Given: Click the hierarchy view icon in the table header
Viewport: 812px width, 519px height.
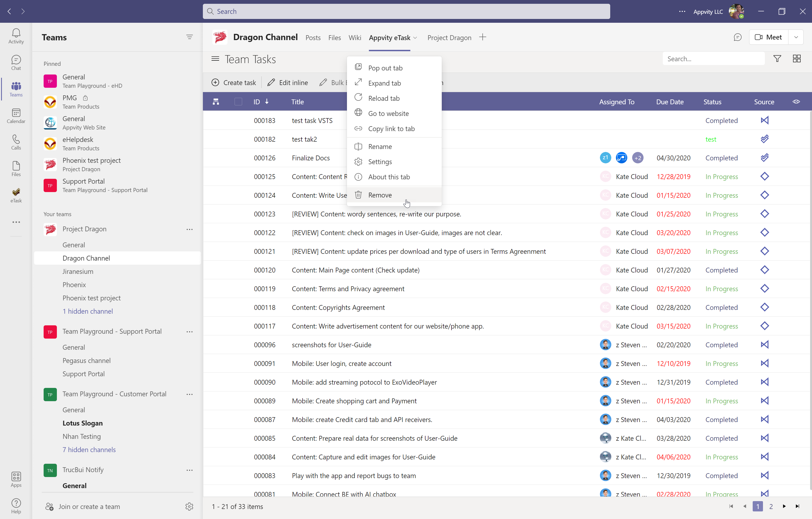Looking at the screenshot, I should pos(216,102).
